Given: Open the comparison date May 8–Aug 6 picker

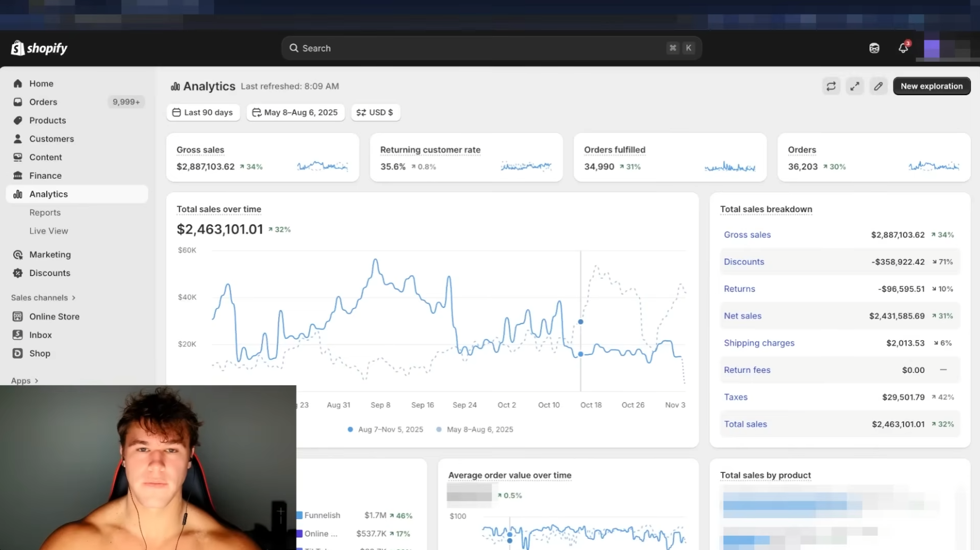Looking at the screenshot, I should 295,112.
